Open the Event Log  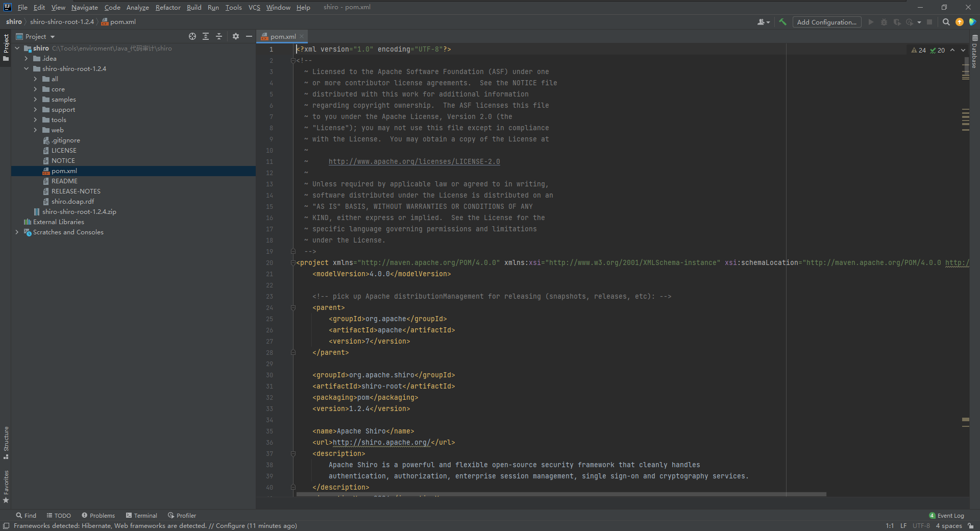[x=946, y=515]
